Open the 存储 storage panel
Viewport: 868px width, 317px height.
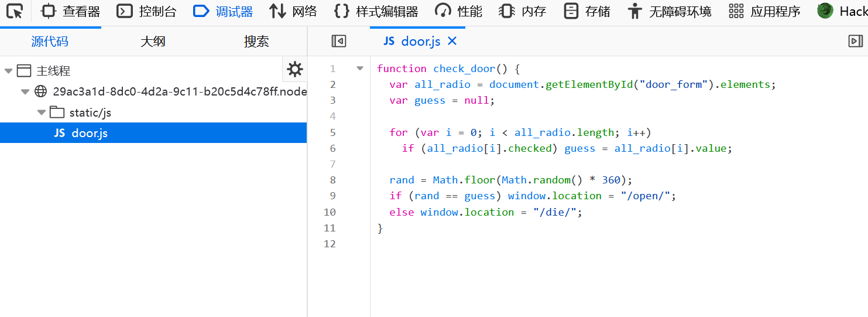click(586, 11)
